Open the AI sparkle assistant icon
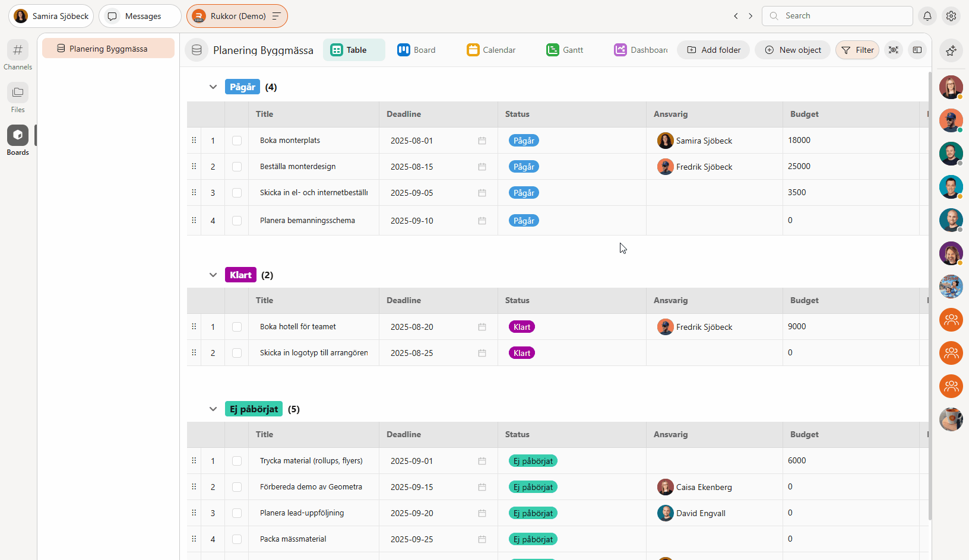The width and height of the screenshot is (969, 560). tap(951, 50)
